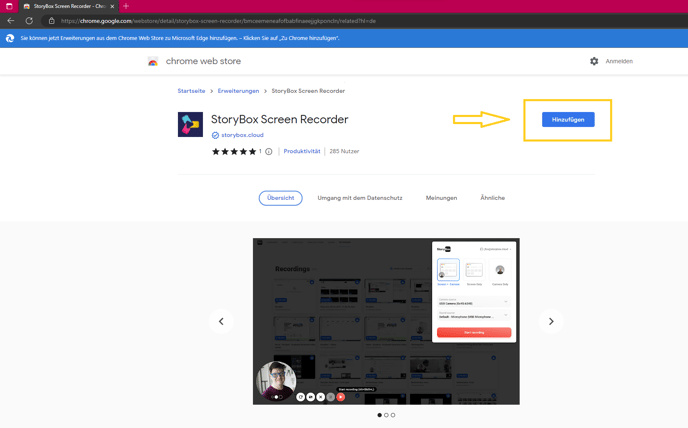The image size is (688, 428).
Task: Click the StoryBox extension logo
Action: click(x=190, y=124)
